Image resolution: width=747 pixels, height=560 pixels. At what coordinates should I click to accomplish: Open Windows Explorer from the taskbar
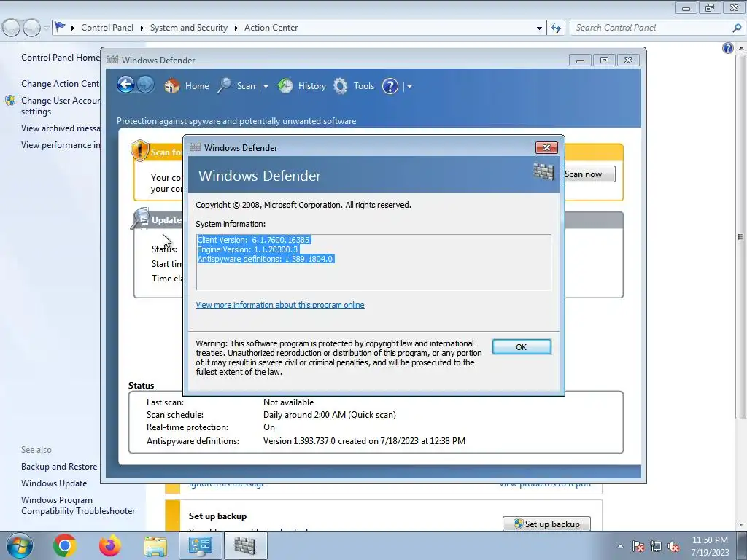[155, 545]
